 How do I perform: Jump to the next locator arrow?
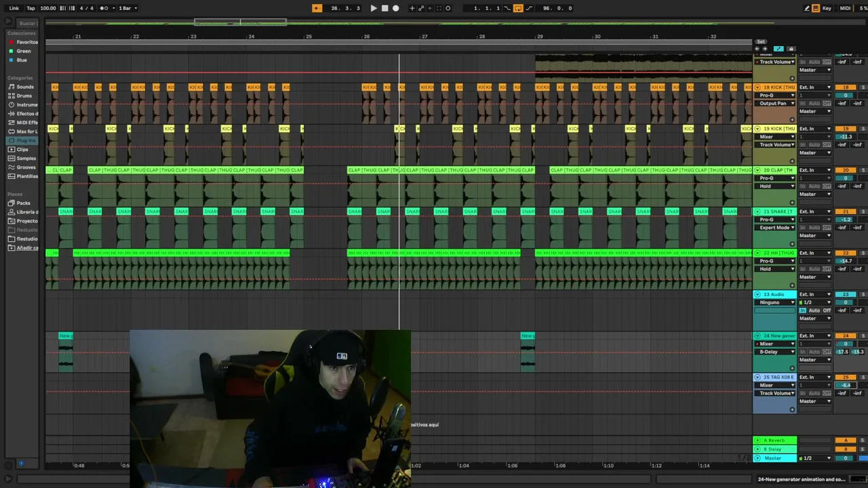coord(766,49)
